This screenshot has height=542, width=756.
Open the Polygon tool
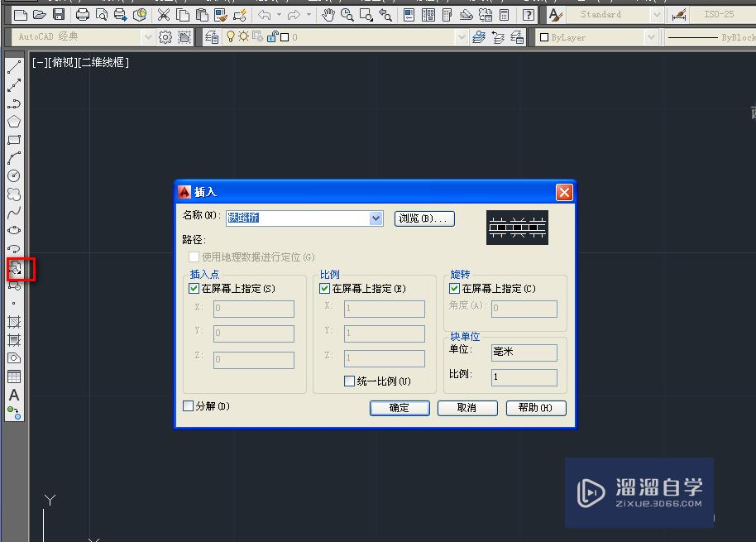(x=13, y=123)
